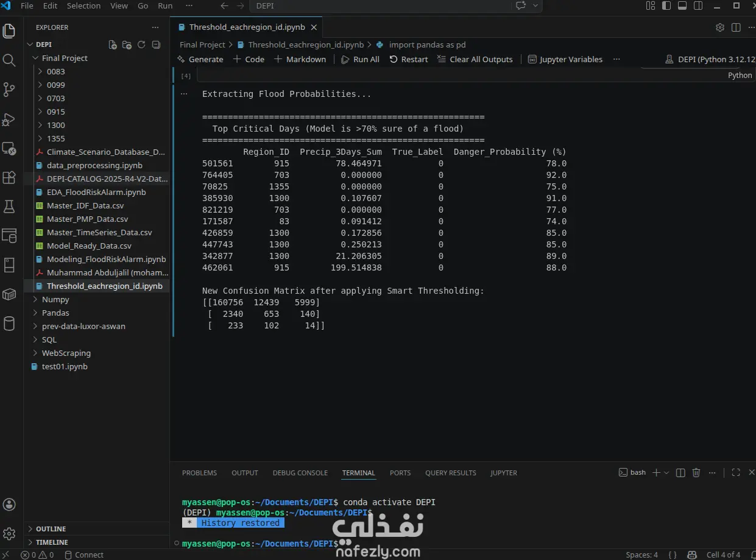Create new folder in DEPI explorer
This screenshot has height=560, width=756.
tap(127, 44)
